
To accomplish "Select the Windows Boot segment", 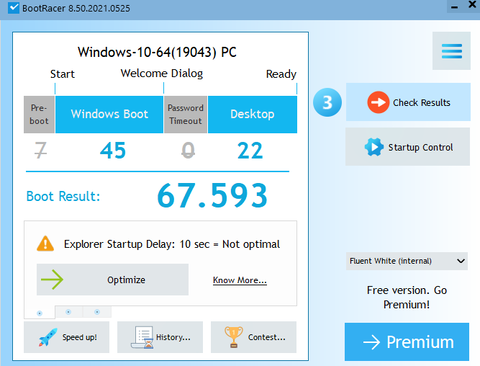I will click(x=109, y=114).
